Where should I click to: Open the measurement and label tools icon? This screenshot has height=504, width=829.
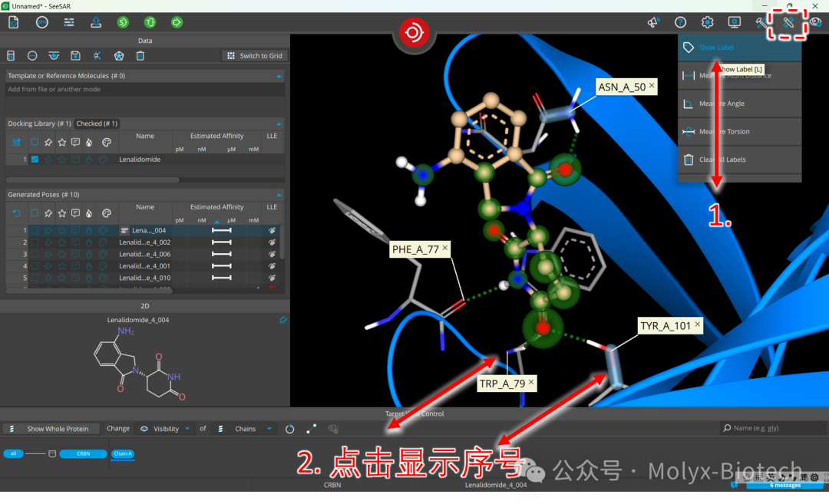pyautogui.click(x=788, y=22)
